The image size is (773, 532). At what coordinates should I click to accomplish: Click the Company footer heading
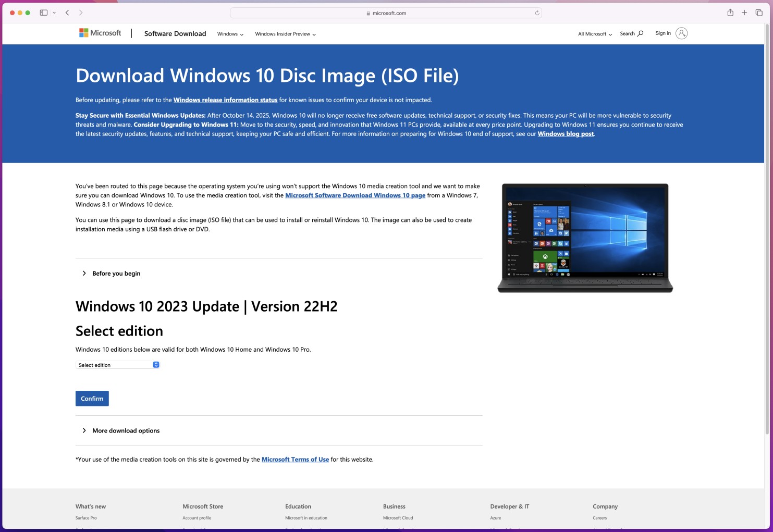point(605,506)
